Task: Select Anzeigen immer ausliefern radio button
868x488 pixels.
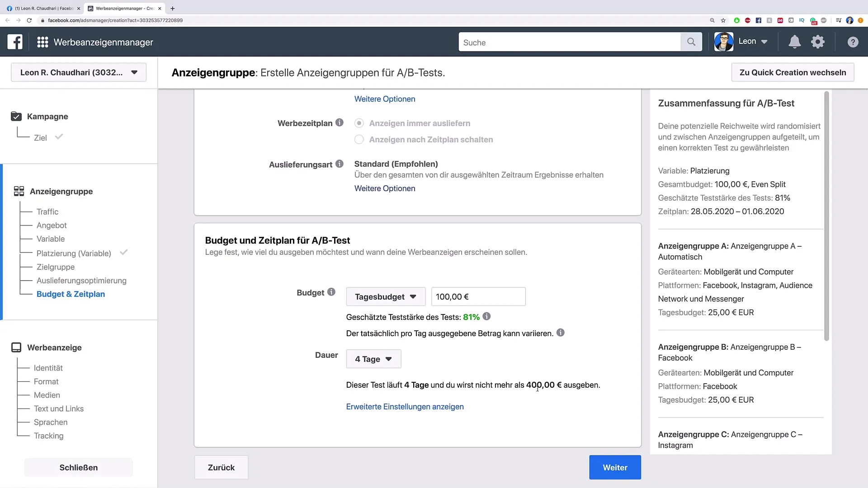Action: point(359,123)
